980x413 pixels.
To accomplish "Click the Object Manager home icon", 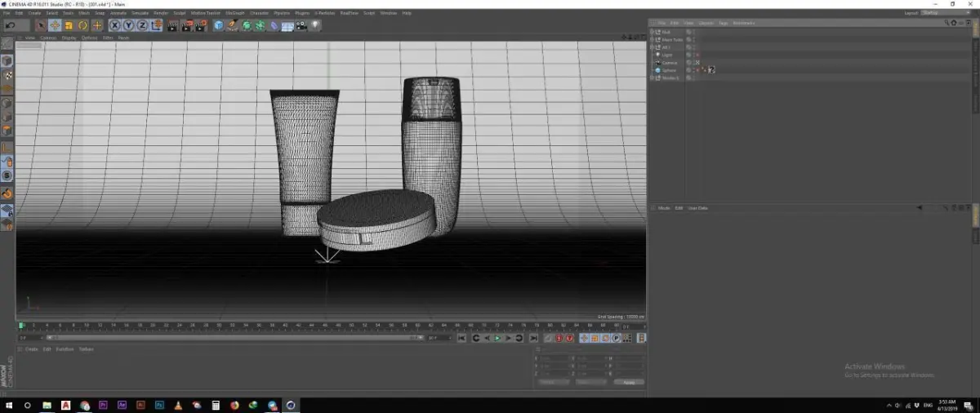I will (x=954, y=23).
